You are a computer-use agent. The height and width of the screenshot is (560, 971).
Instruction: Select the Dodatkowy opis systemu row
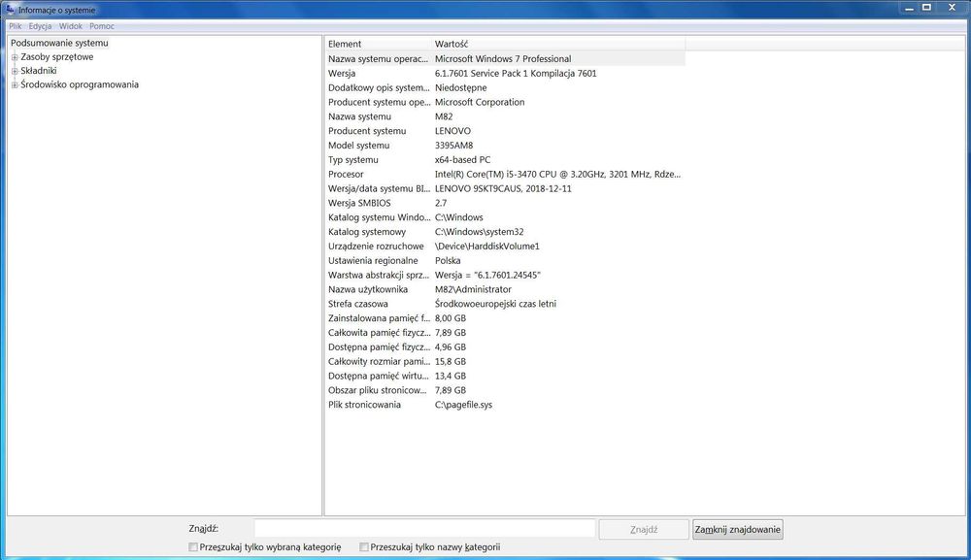click(x=505, y=88)
